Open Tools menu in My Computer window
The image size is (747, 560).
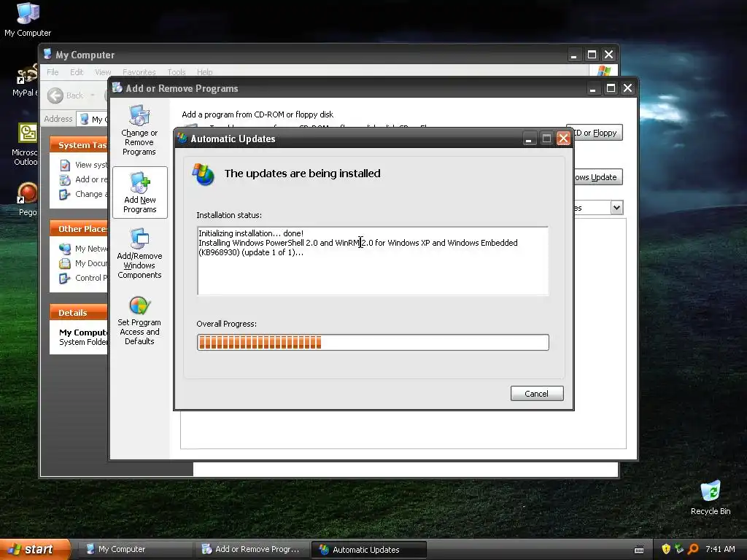176,72
